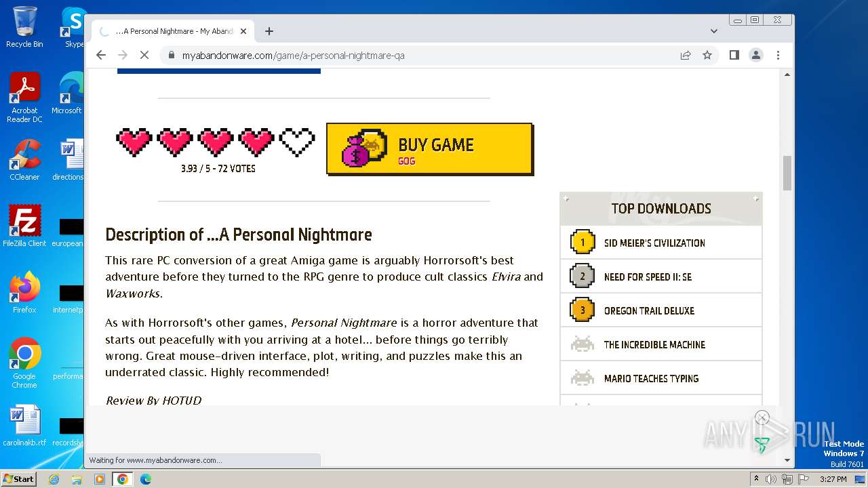The height and width of the screenshot is (488, 868).
Task: Rate the game two hearts
Action: click(175, 142)
